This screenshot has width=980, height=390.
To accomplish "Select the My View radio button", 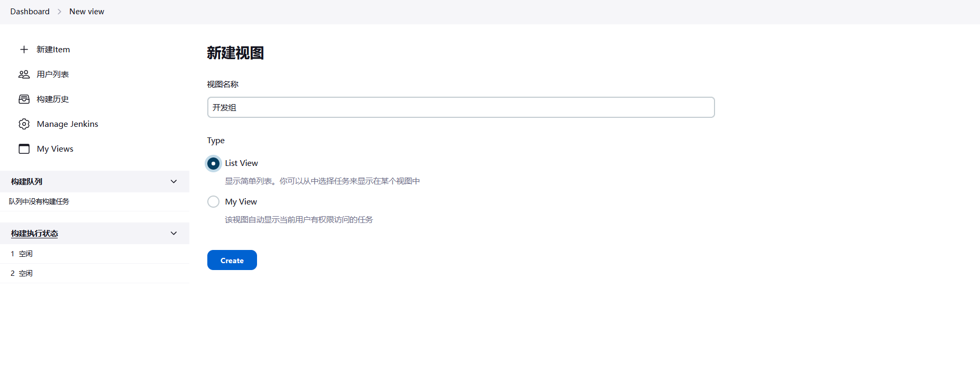I will [213, 201].
